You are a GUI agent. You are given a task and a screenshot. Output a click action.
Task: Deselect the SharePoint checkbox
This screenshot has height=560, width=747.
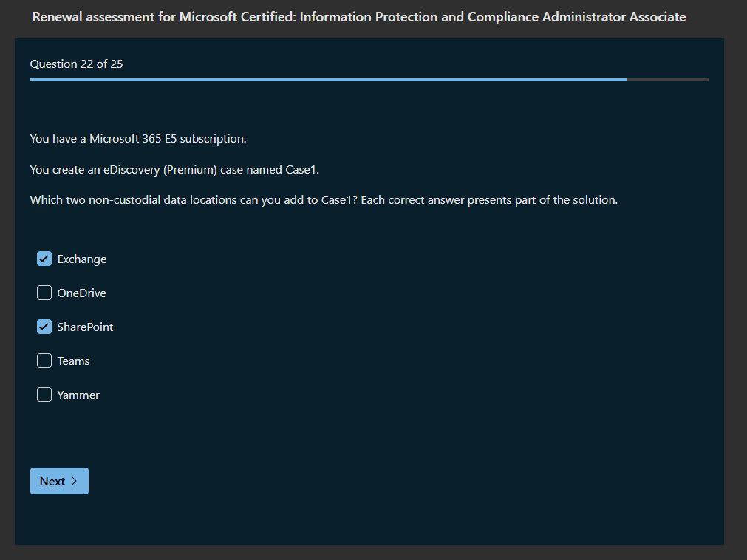pos(44,327)
